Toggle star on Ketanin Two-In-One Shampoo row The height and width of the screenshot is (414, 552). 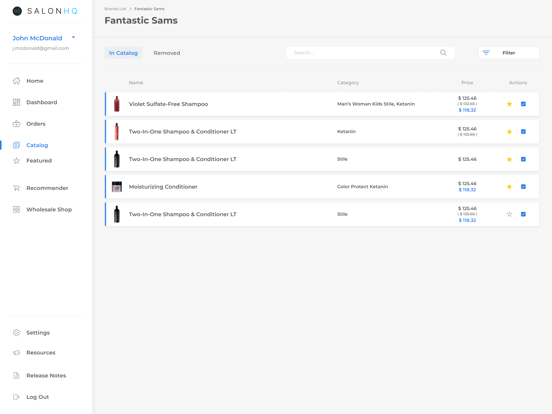509,132
